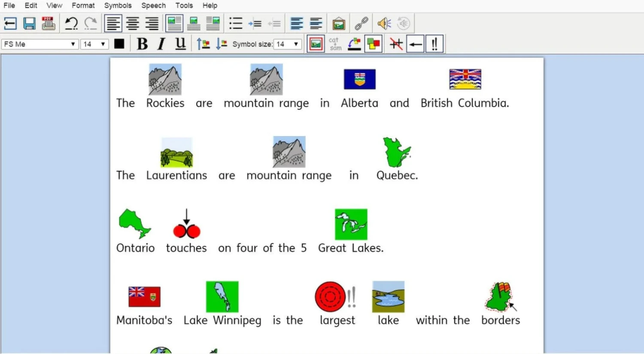Toggle italic formatting
The height and width of the screenshot is (354, 644).
pyautogui.click(x=161, y=44)
